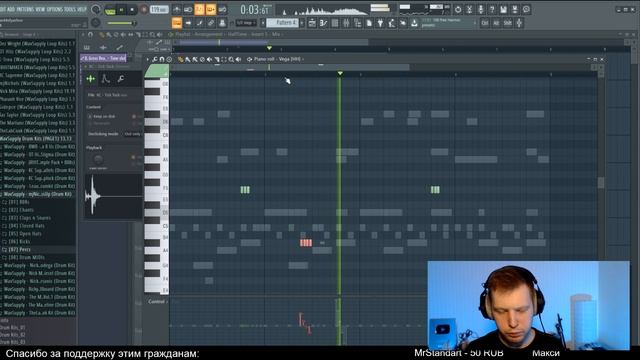Open the Piano roll view from toolbar

pos(323,23)
